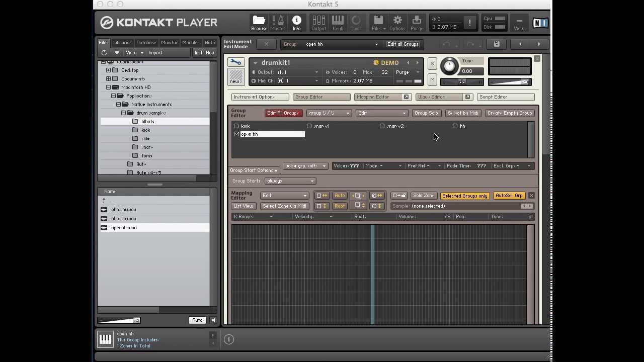Open the Group Start Options tab
Image resolution: width=644 pixels, height=362 pixels.
[254, 170]
